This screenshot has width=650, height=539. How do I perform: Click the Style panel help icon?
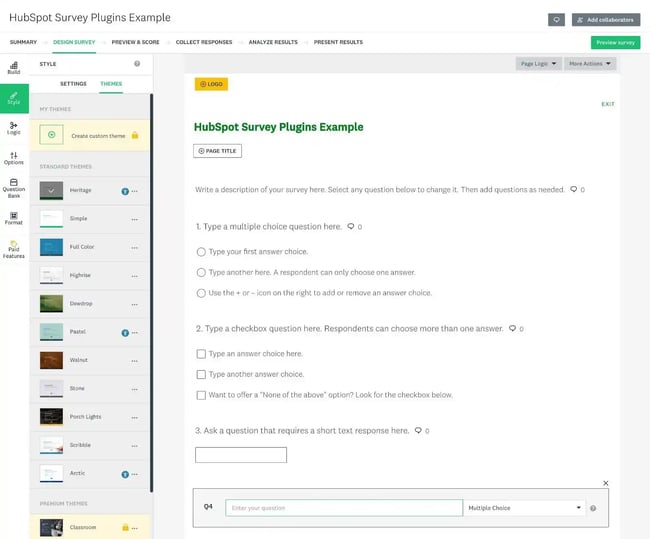point(137,63)
